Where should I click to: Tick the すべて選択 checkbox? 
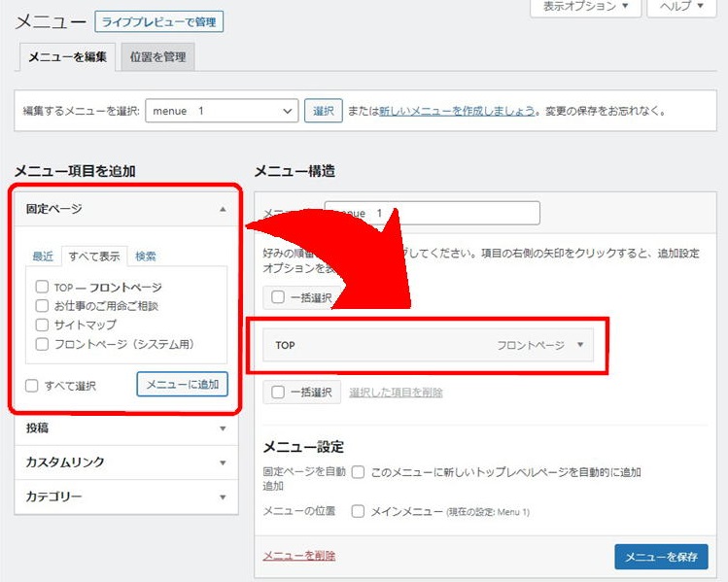click(32, 386)
